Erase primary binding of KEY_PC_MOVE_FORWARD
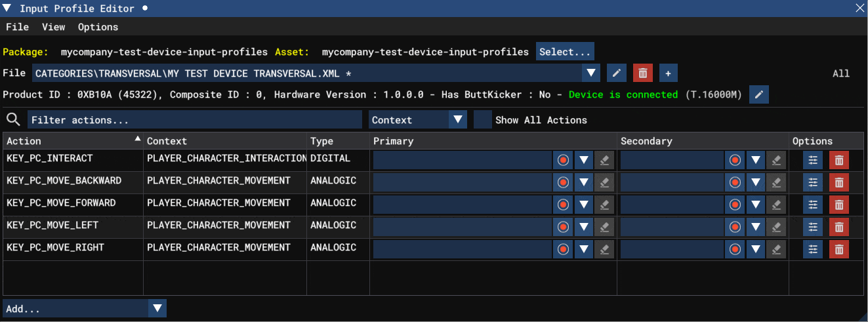This screenshot has width=868, height=322. [x=604, y=205]
